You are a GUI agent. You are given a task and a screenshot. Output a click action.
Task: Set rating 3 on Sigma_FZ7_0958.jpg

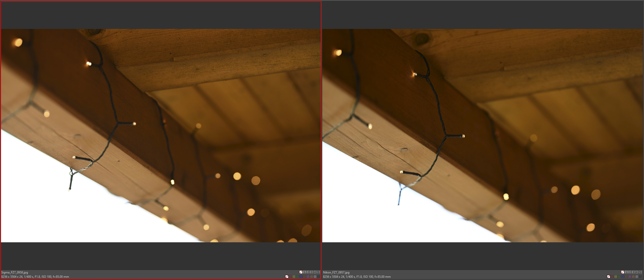311,272
